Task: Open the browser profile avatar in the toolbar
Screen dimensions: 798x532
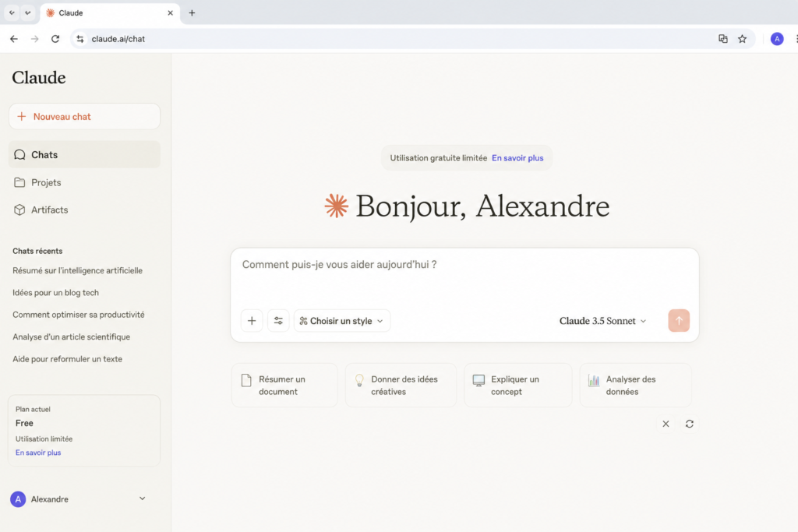Action: pyautogui.click(x=777, y=39)
